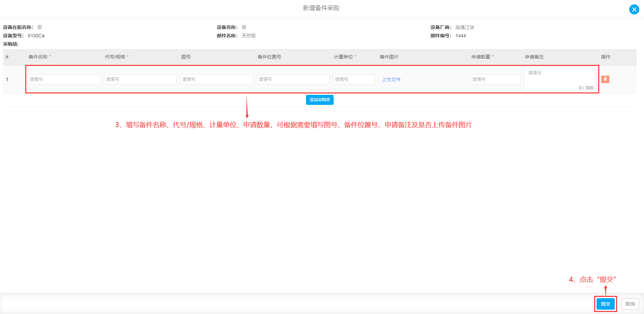Click the 申请数量 input field
Image resolution: width=644 pixels, height=314 pixels.
tap(495, 79)
